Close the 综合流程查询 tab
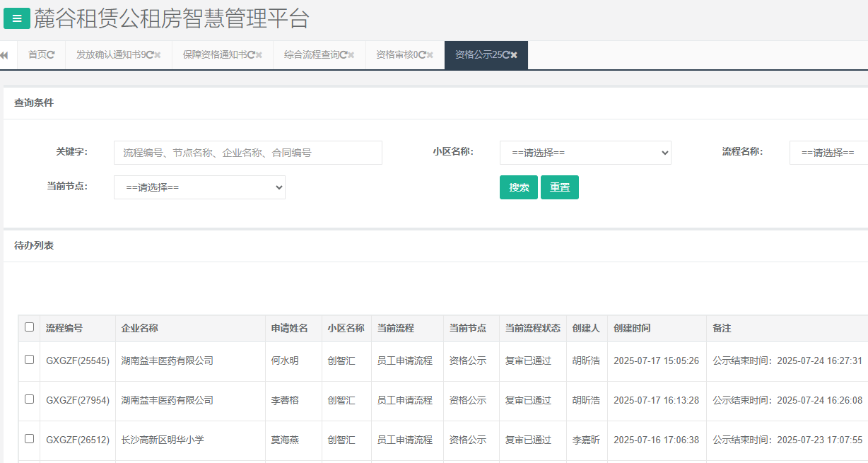This screenshot has width=868, height=463. point(351,55)
